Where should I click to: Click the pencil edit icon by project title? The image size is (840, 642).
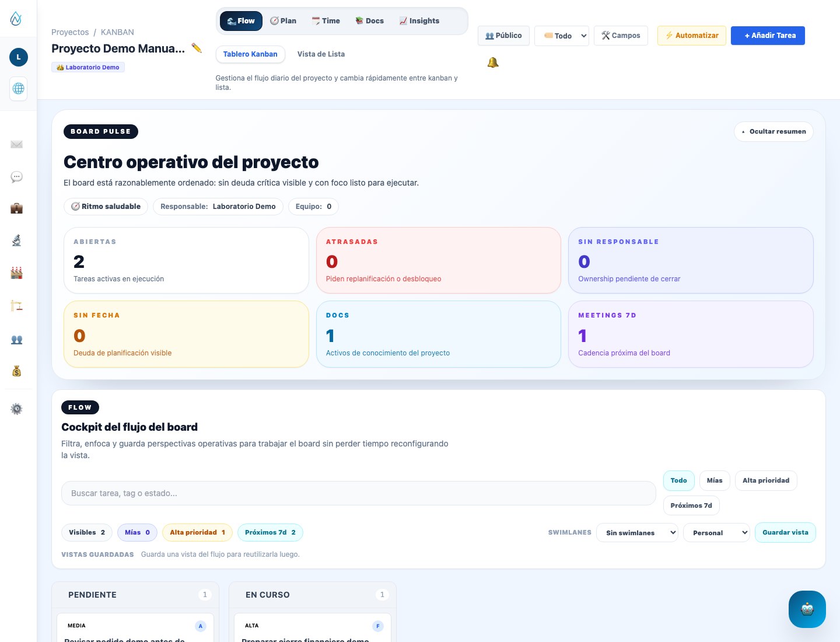pos(197,48)
